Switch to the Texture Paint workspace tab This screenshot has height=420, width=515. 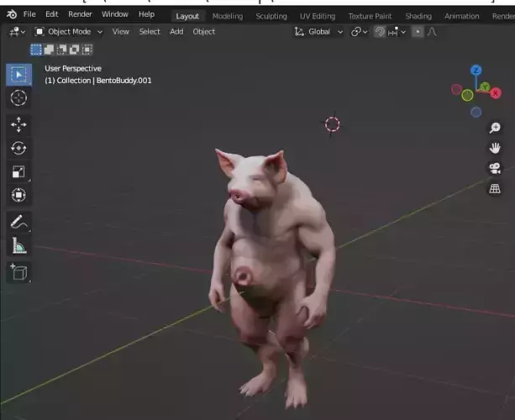pos(370,16)
